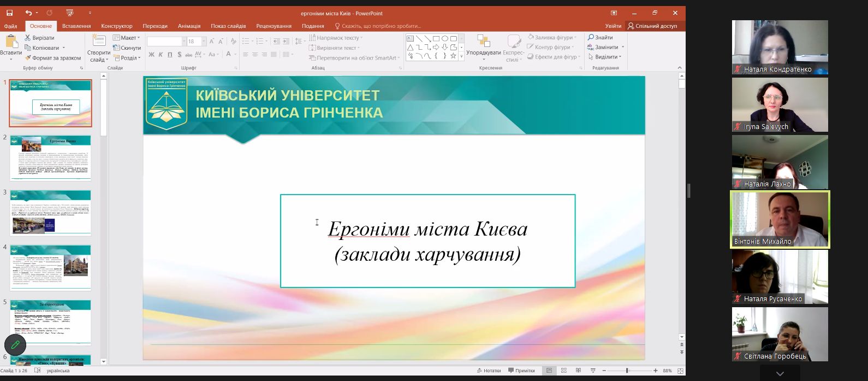The width and height of the screenshot is (868, 381).
Task: Toggle Notes (Нотатки) pane in status bar
Action: pyautogui.click(x=489, y=371)
